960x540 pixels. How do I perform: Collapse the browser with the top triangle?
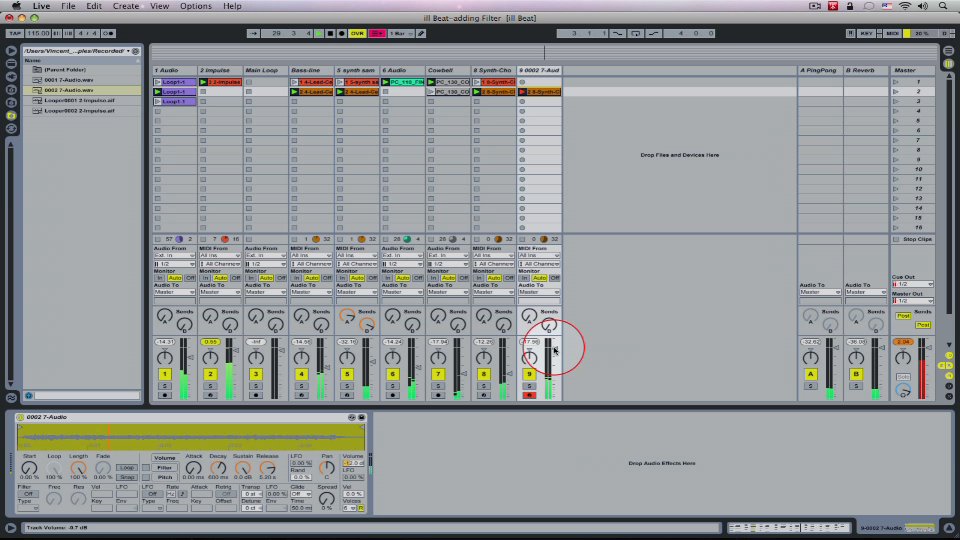click(11, 51)
